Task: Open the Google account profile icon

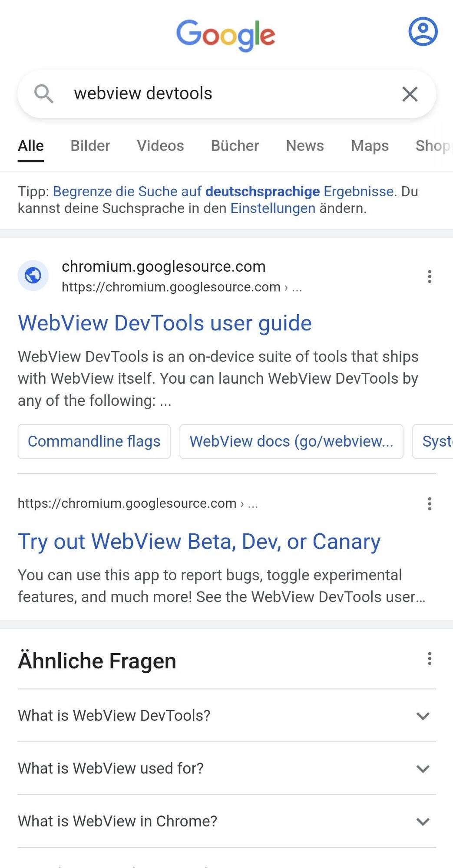Action: [423, 31]
